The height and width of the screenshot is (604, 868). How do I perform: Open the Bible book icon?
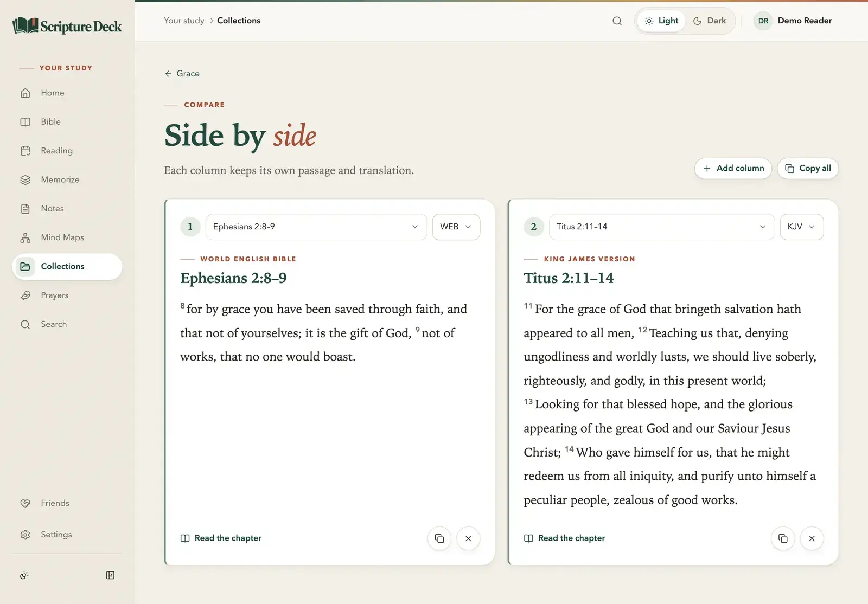[25, 122]
